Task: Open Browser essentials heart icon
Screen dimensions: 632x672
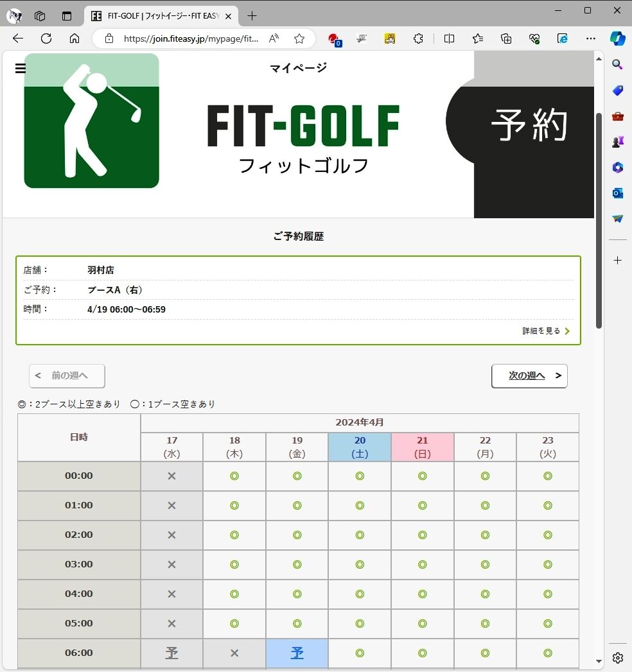Action: coord(534,39)
